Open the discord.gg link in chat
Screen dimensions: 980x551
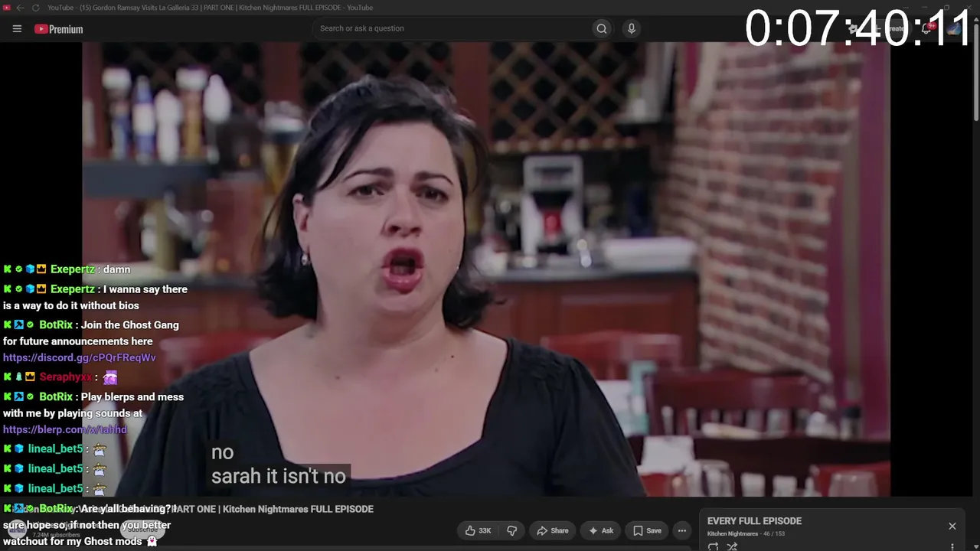click(x=80, y=357)
